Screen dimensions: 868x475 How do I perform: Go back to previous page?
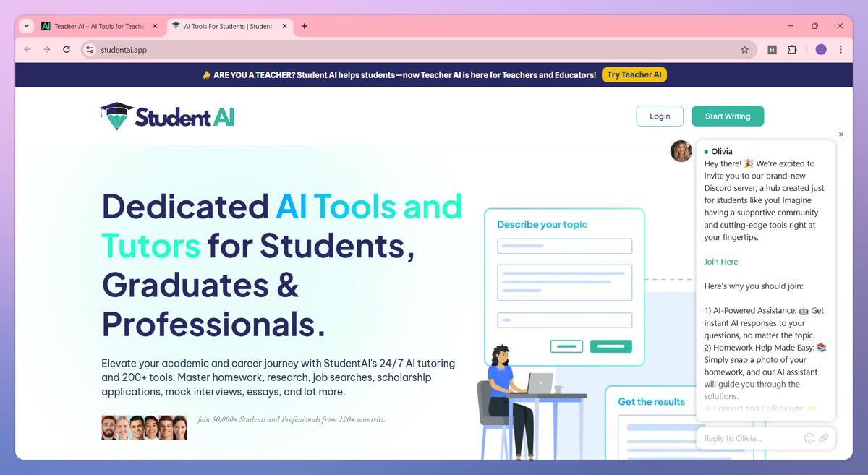pos(27,50)
